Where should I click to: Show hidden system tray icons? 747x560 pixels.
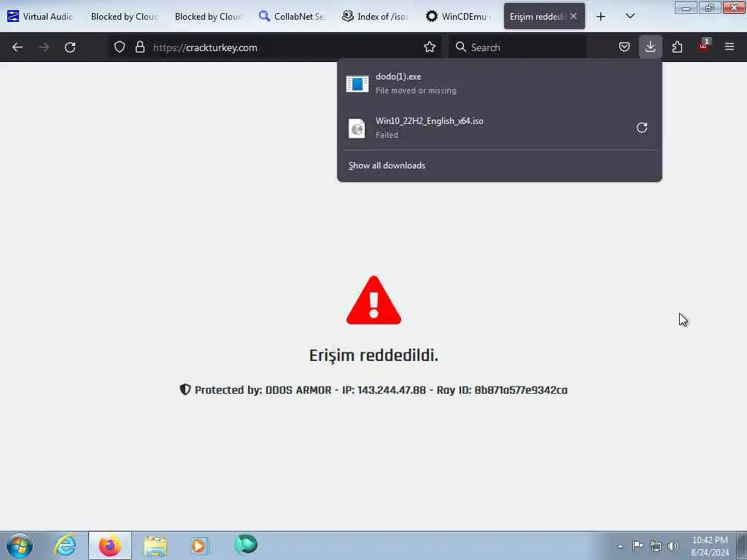[620, 546]
